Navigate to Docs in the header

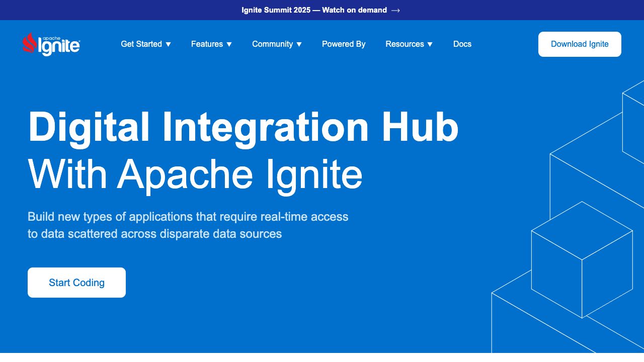pos(462,44)
